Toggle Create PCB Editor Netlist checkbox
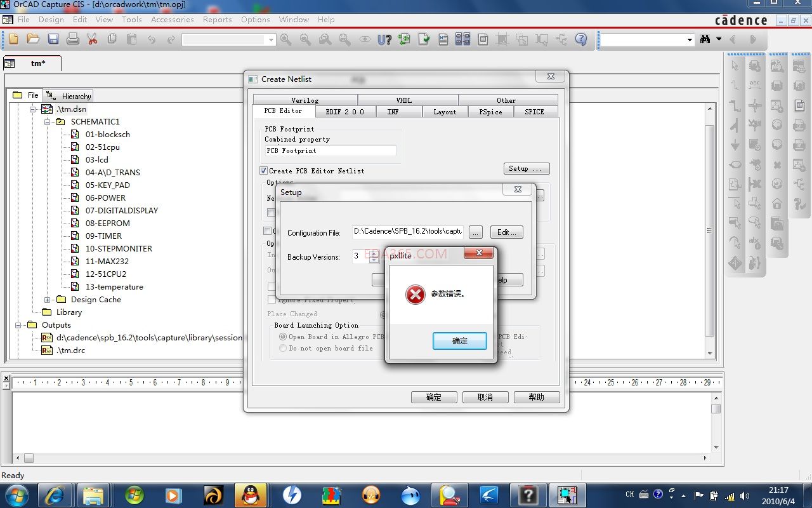The image size is (812, 508). click(x=263, y=171)
